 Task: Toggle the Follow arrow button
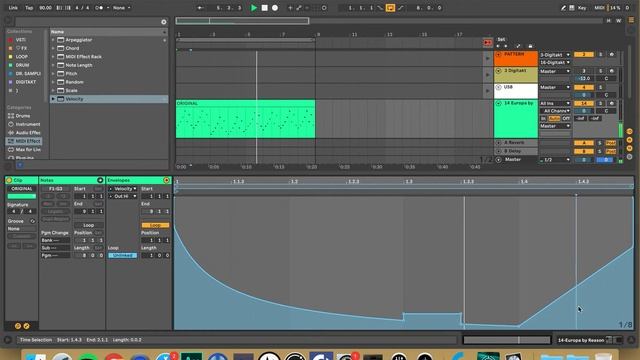[200, 8]
